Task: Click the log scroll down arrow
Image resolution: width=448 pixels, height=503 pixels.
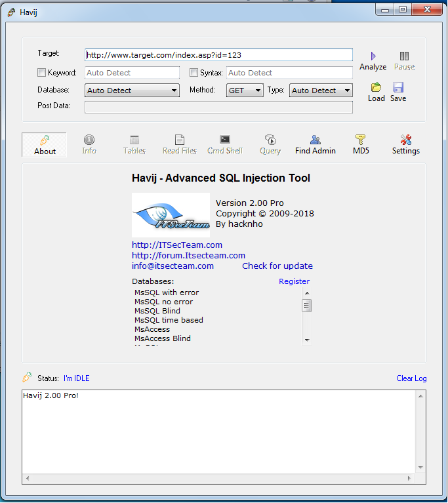Action: (x=420, y=468)
